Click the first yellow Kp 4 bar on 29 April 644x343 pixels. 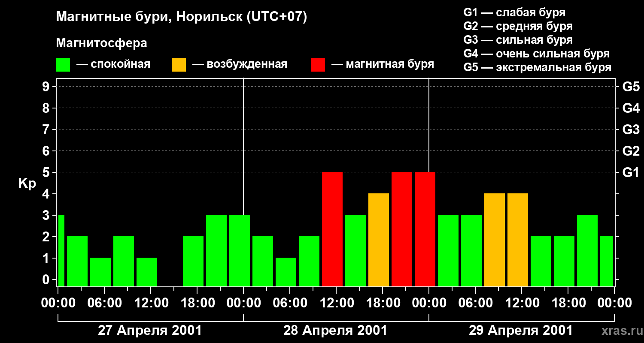pos(495,240)
